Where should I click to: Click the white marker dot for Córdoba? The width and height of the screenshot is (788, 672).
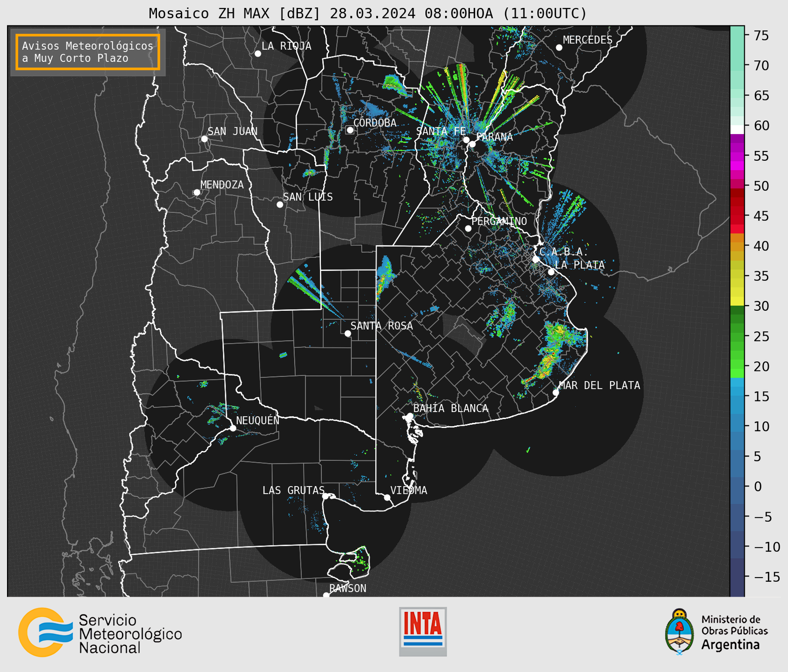click(350, 130)
